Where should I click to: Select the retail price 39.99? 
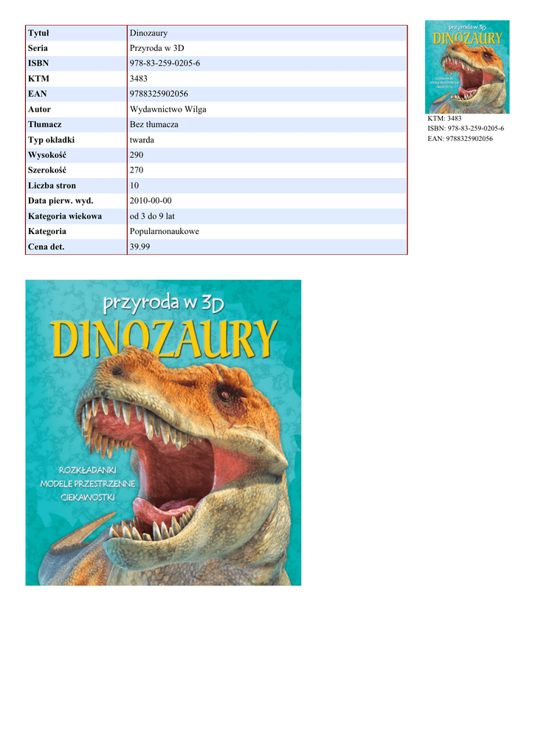point(139,247)
